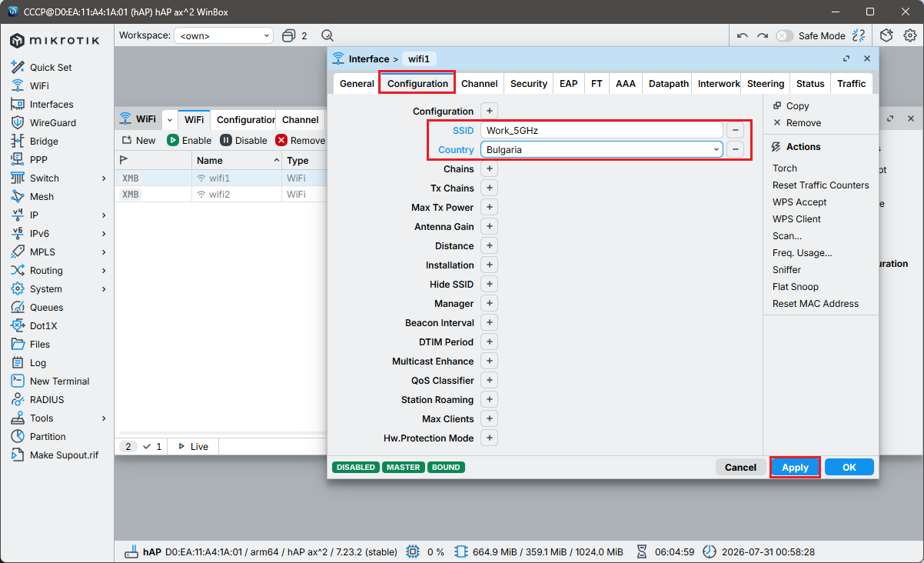924x563 pixels.
Task: Open RADIUS in the sidebar
Action: 47,400
